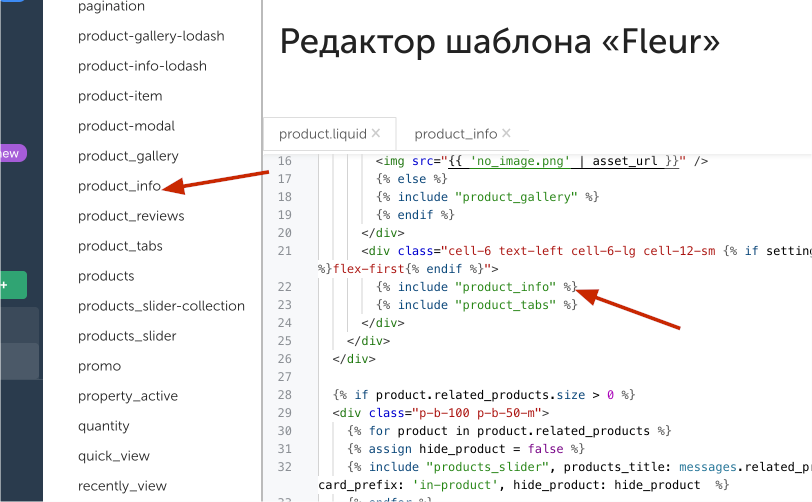Open the property_active file
The height and width of the screenshot is (502, 812).
(128, 396)
